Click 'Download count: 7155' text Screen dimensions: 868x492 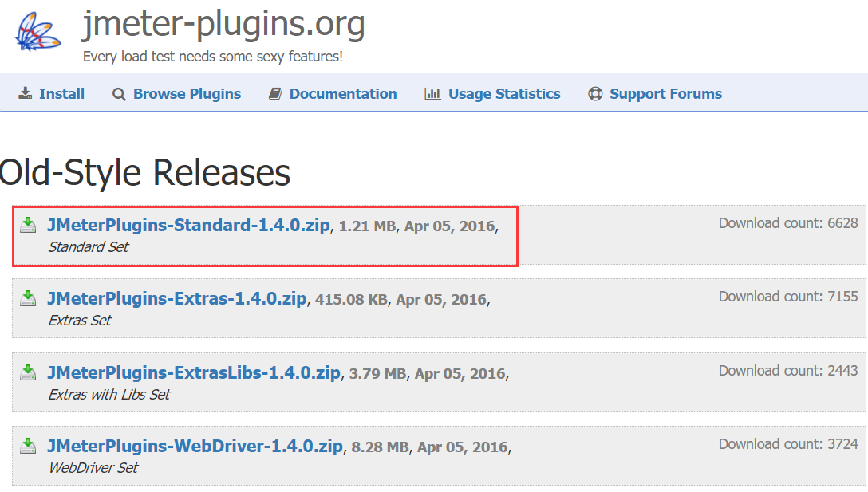[x=788, y=297]
